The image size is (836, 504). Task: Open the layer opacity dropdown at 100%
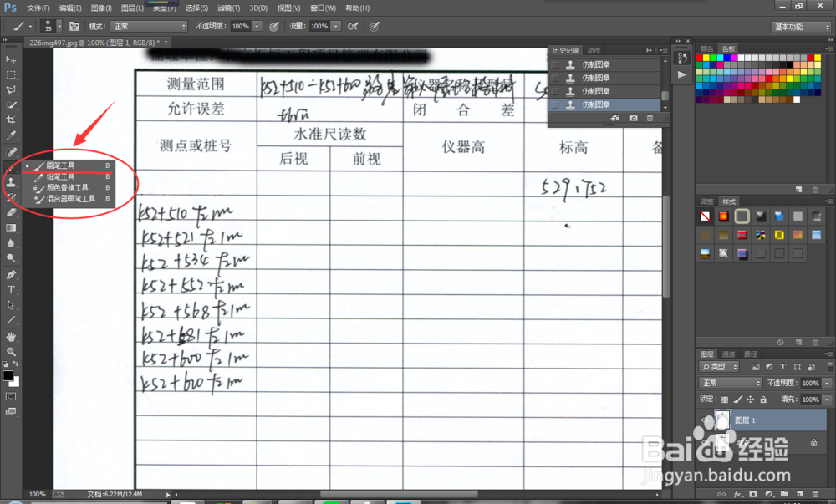pos(826,382)
